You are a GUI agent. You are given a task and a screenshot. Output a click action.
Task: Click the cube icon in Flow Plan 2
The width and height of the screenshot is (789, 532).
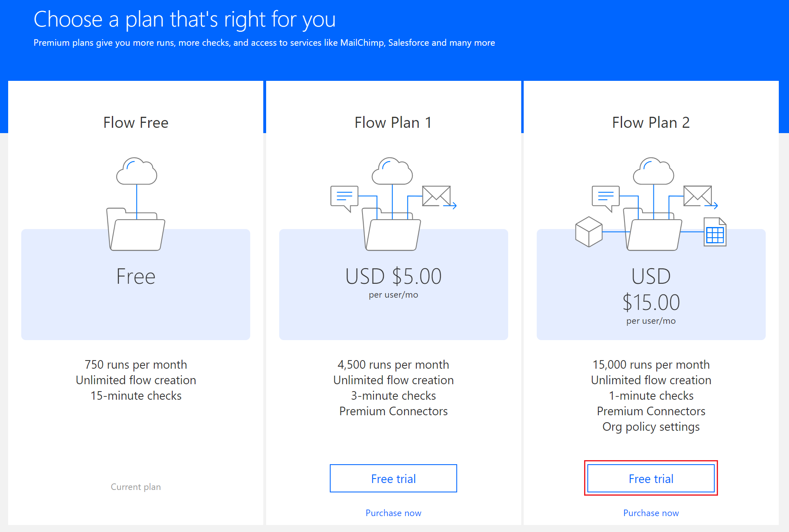[x=589, y=232]
